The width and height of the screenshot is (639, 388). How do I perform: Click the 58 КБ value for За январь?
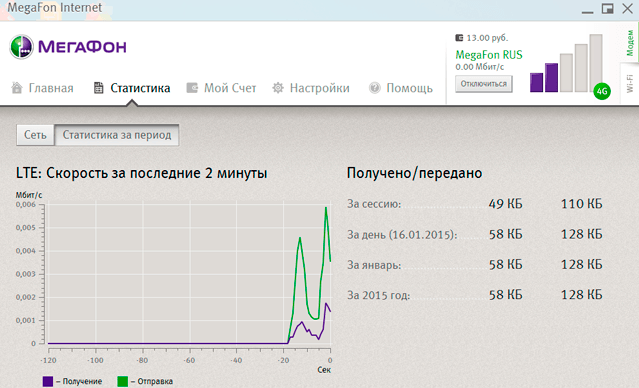pos(505,265)
